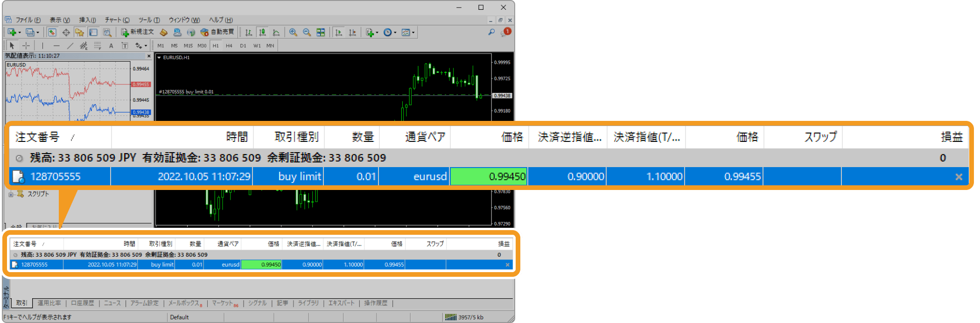The height and width of the screenshot is (323, 980).
Task: Select the crosshair tool
Action: point(26,45)
